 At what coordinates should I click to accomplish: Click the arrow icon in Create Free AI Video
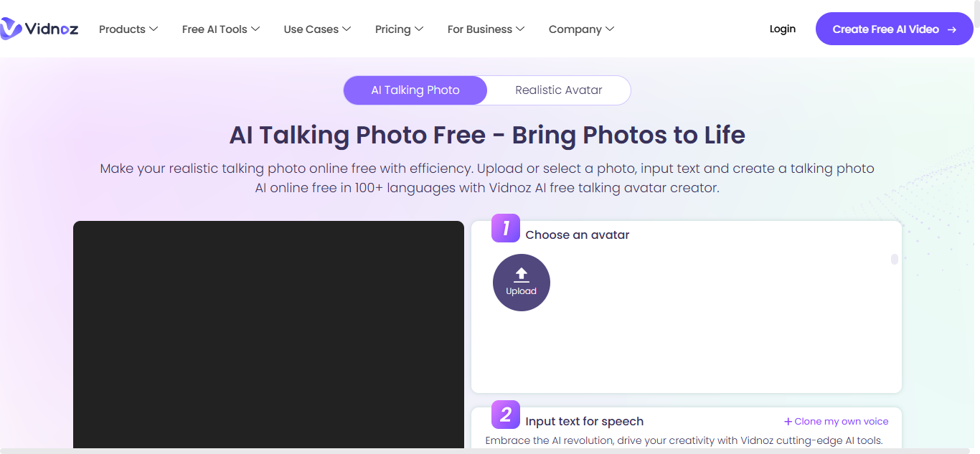952,29
